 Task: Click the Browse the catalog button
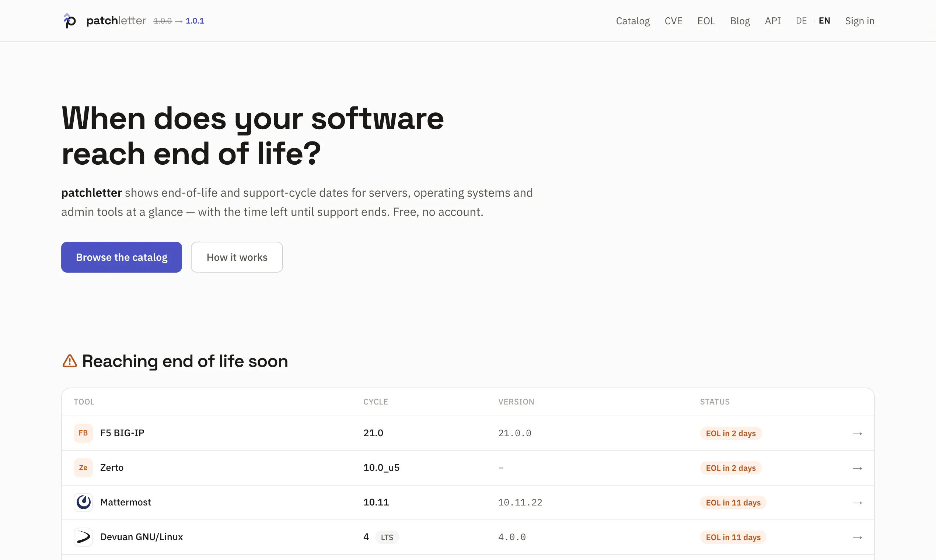(122, 258)
